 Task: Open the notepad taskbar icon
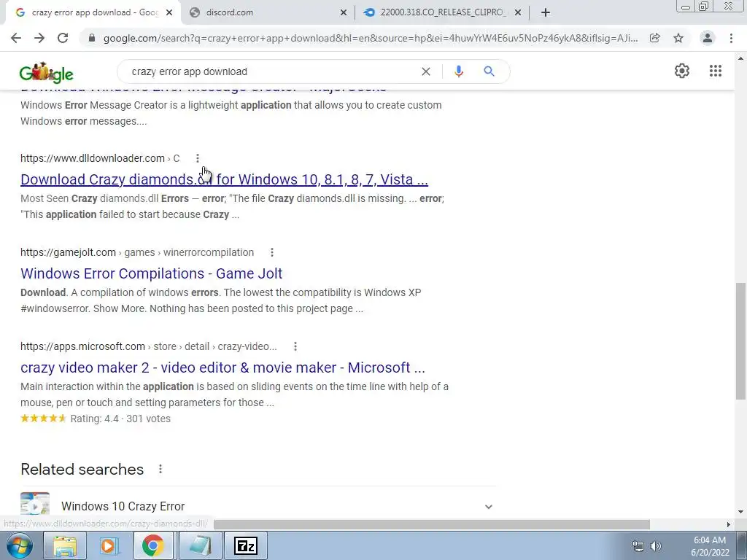pos(200,545)
